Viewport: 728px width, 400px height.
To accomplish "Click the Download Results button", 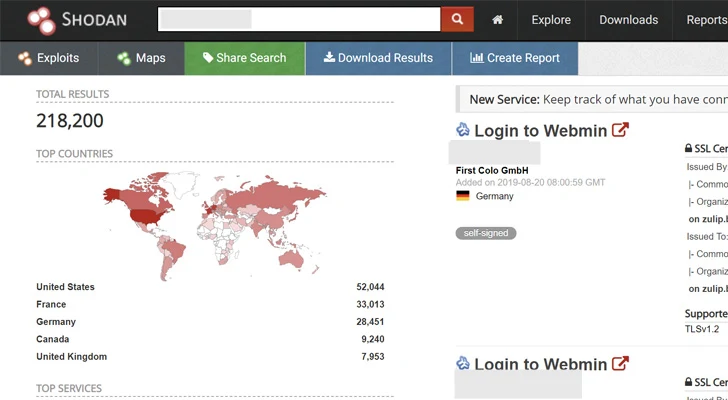I will [378, 58].
